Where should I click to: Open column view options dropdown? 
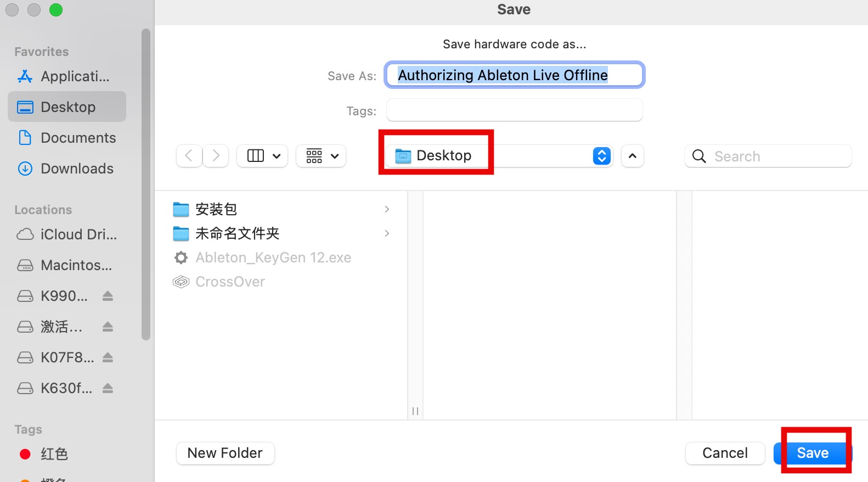tap(263, 156)
